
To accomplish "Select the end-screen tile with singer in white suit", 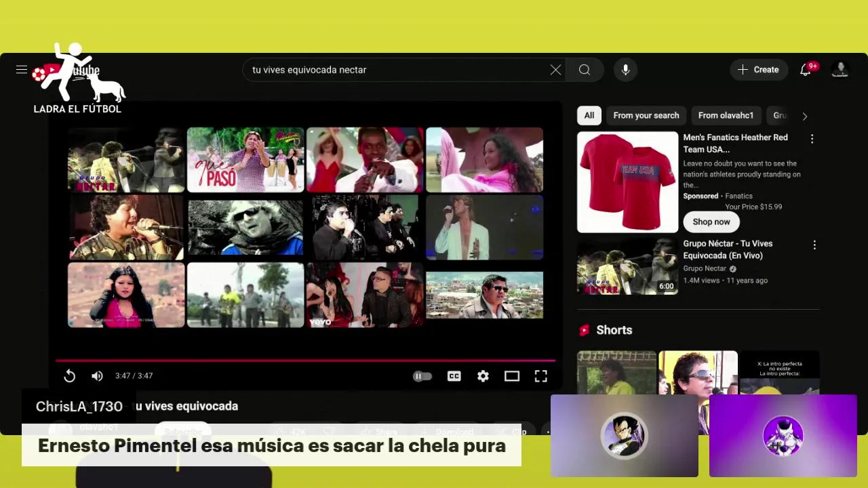I will [484, 228].
